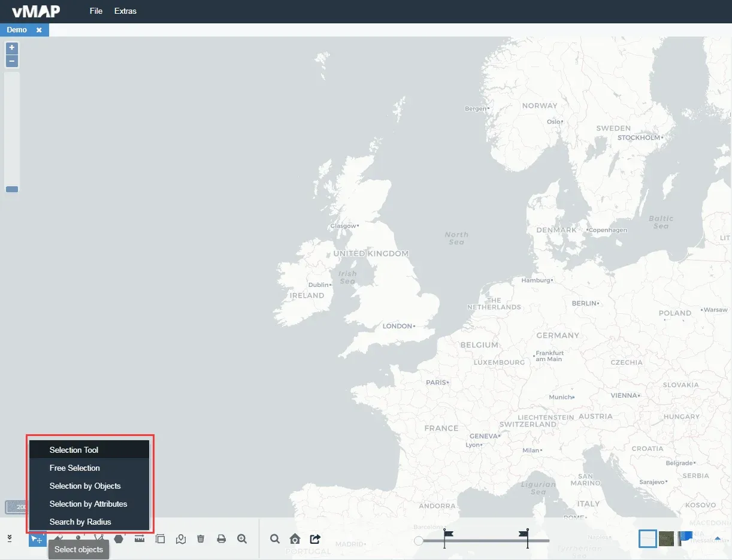The height and width of the screenshot is (560, 732).
Task: Choose the blue base map thumbnail
Action: click(x=685, y=538)
